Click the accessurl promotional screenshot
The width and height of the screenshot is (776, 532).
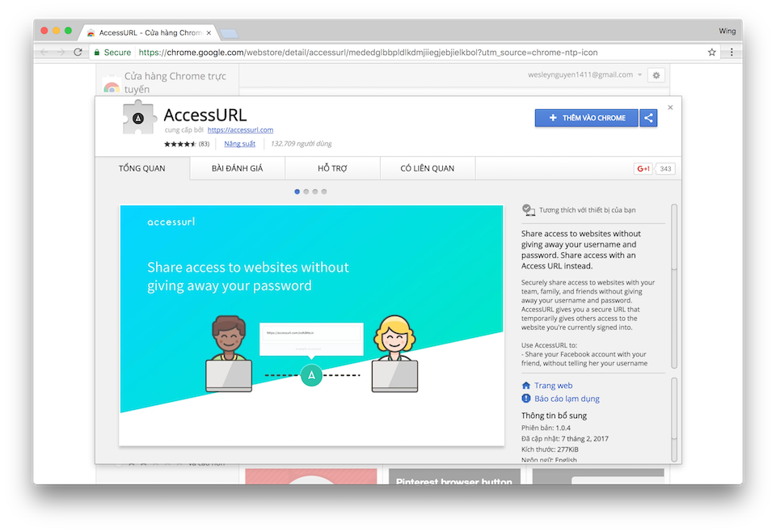[312, 326]
